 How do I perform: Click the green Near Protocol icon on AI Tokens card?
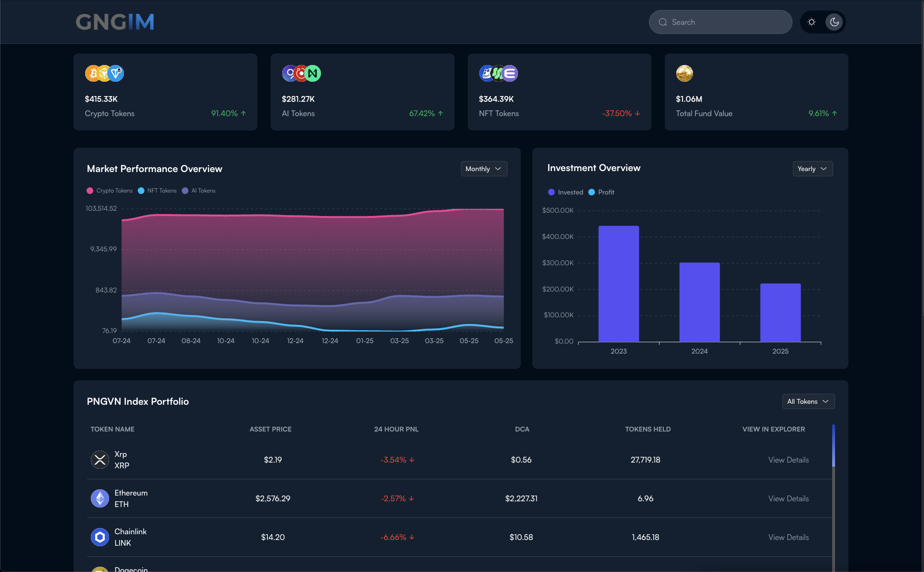click(312, 73)
